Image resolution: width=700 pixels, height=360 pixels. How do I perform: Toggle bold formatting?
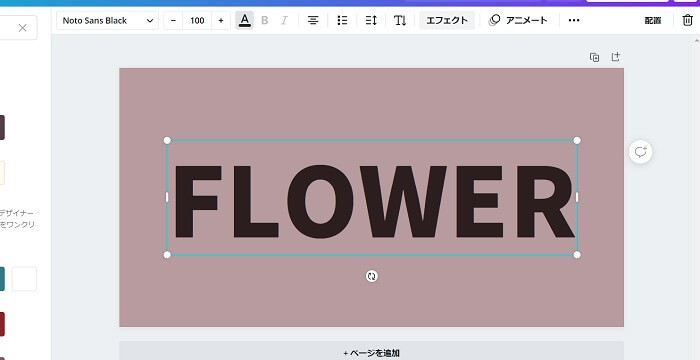[x=265, y=21]
